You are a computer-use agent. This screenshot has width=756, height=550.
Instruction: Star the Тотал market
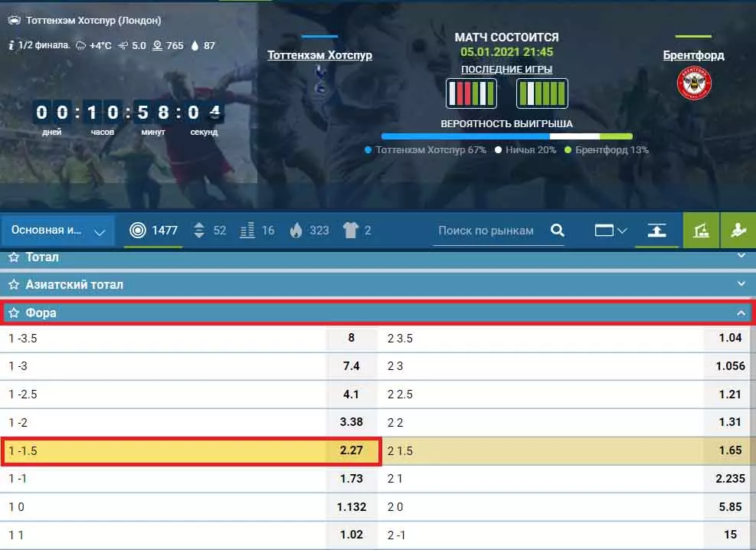click(x=14, y=257)
